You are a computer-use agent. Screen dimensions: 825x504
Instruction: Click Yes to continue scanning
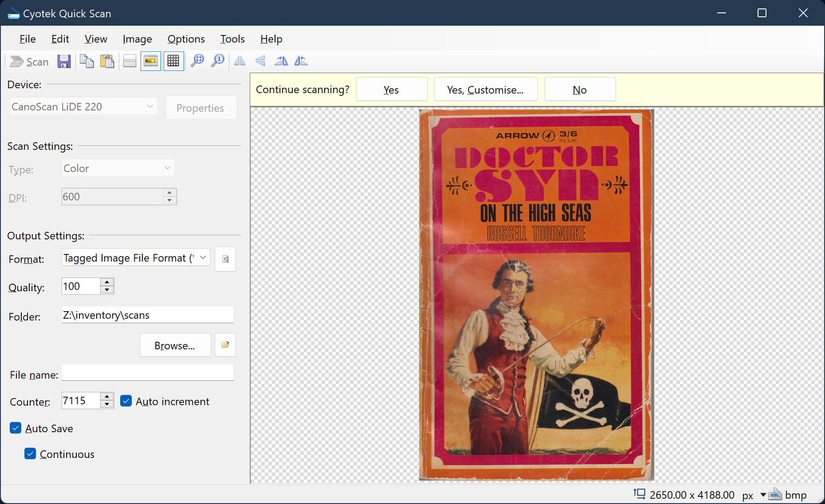tap(392, 90)
